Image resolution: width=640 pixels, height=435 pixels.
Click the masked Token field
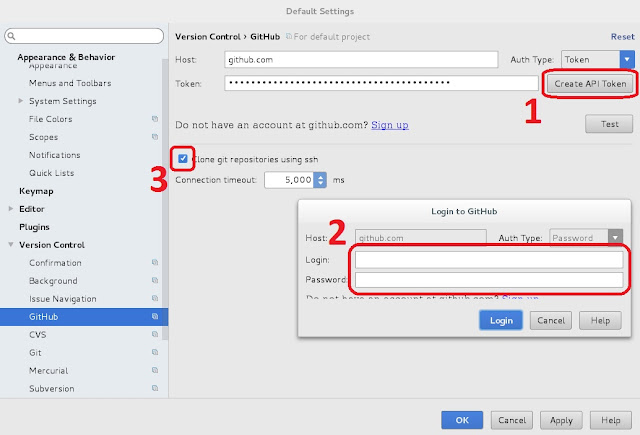tap(381, 83)
